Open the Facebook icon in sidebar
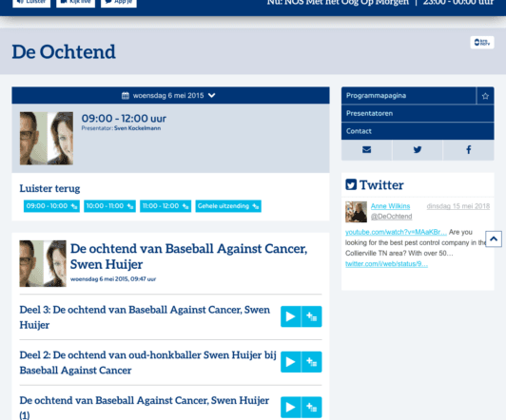This screenshot has height=420, width=506. coord(469,149)
